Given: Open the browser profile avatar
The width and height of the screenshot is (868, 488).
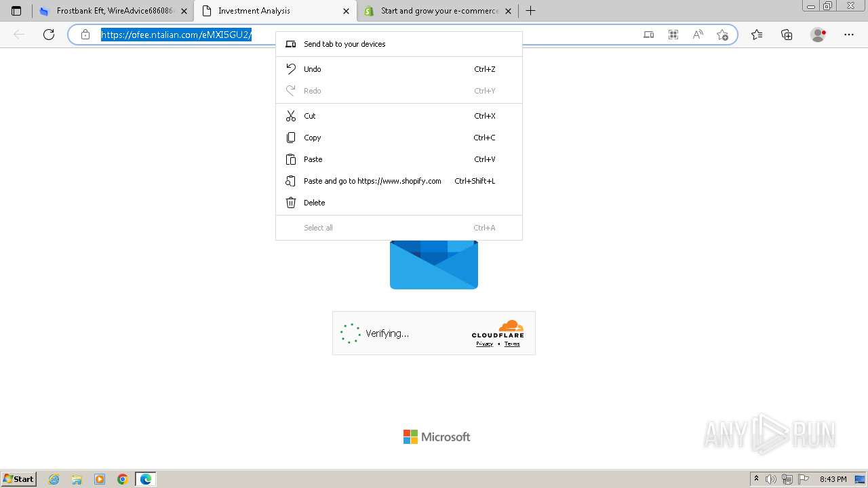Looking at the screenshot, I should [818, 35].
